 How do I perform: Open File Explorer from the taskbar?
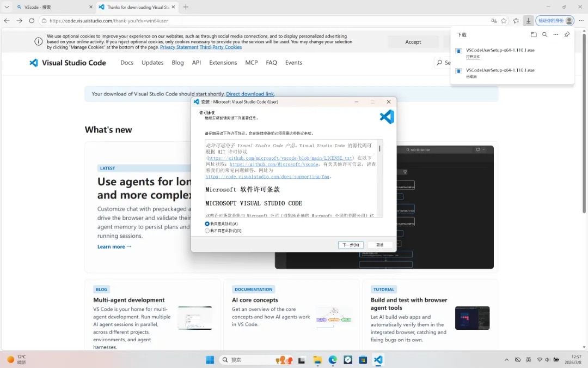tap(317, 360)
